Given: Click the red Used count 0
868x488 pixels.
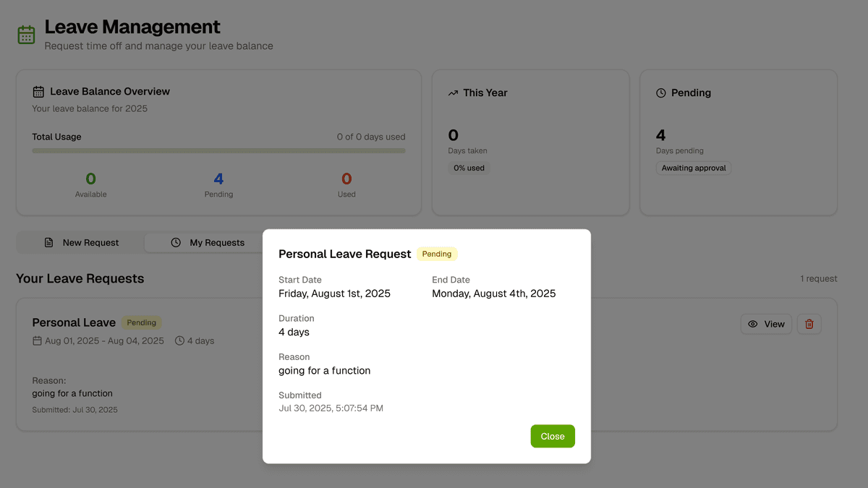Looking at the screenshot, I should pyautogui.click(x=346, y=179).
